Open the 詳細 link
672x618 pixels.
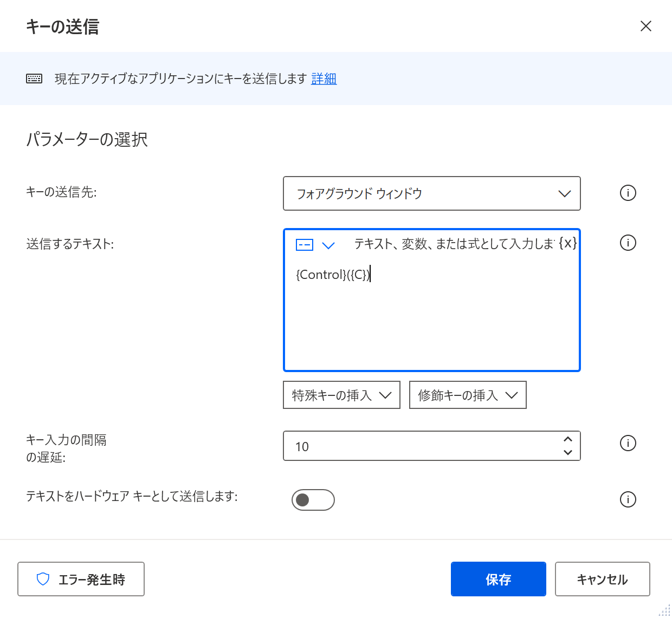click(324, 79)
